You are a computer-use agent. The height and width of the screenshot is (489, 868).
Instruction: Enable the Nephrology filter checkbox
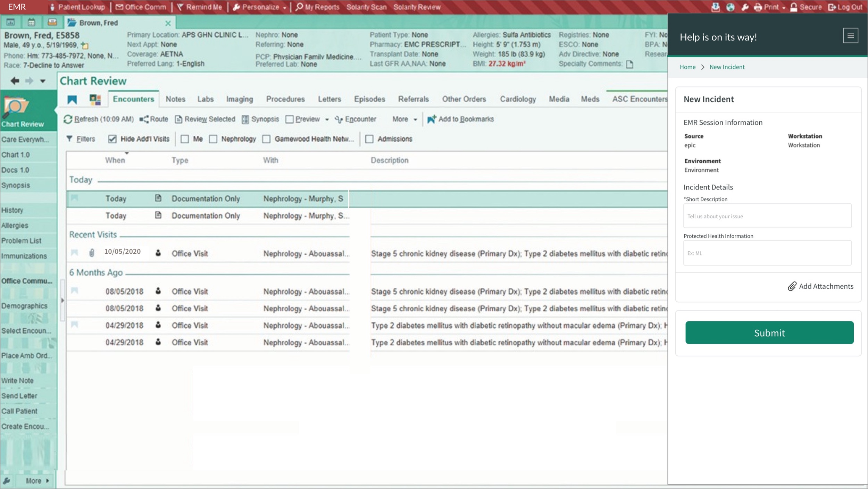pos(213,139)
